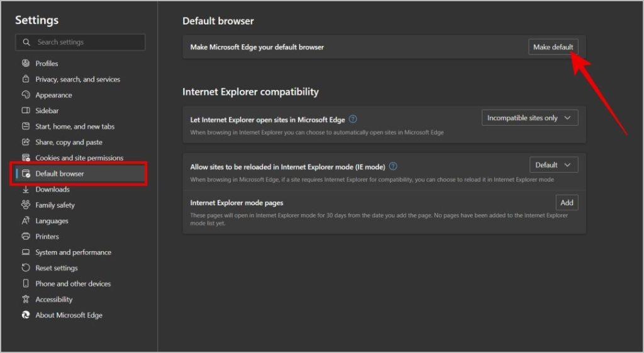Click the Share, copy and paste icon
644x353 pixels.
click(x=26, y=142)
